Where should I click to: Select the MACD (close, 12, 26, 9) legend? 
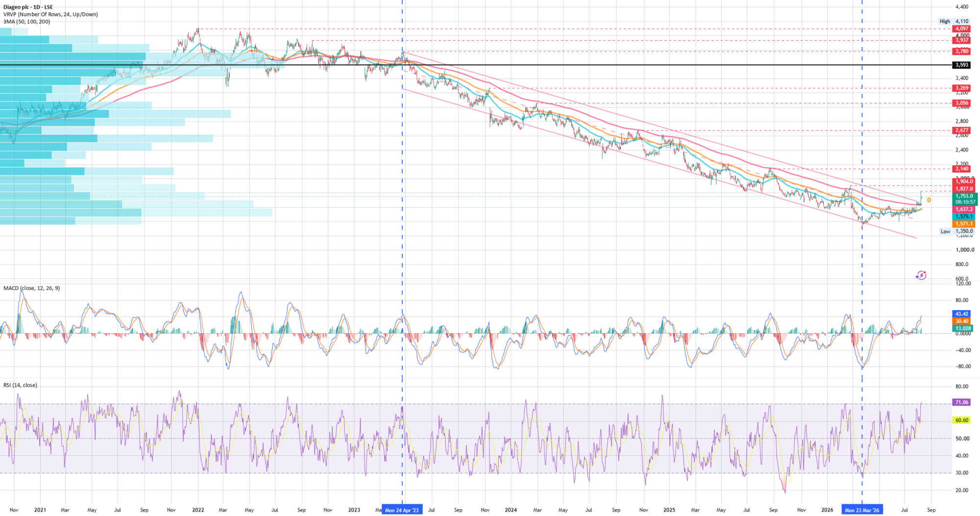click(31, 288)
